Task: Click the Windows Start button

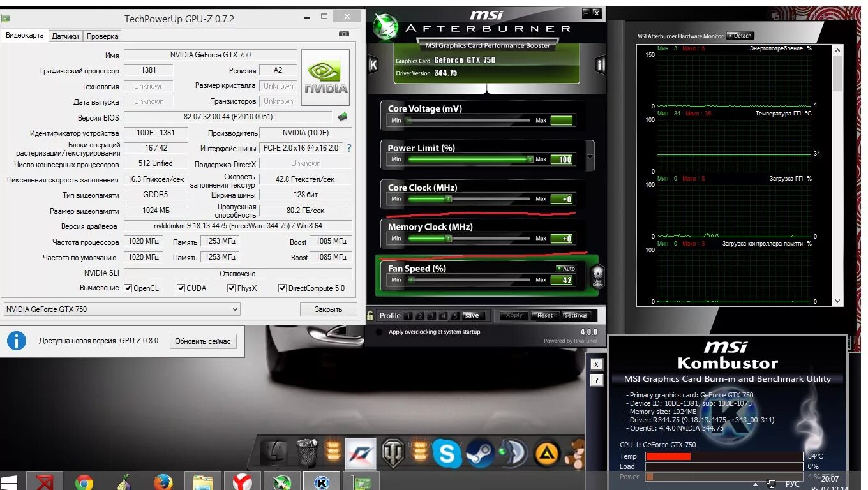Action: point(10,482)
